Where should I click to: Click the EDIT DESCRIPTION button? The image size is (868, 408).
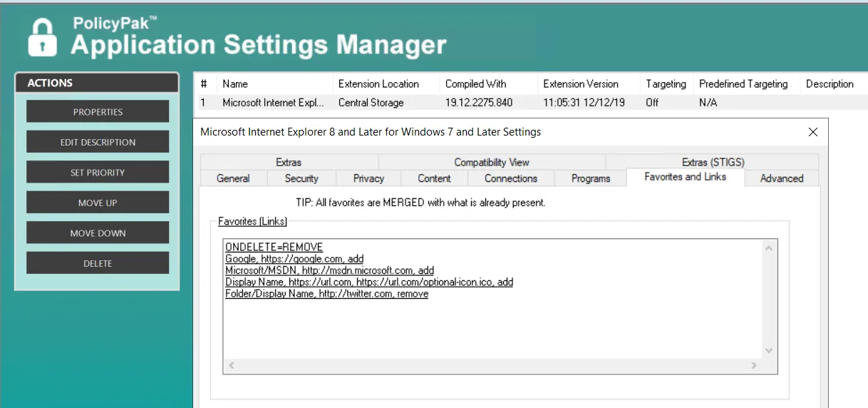pos(98,142)
